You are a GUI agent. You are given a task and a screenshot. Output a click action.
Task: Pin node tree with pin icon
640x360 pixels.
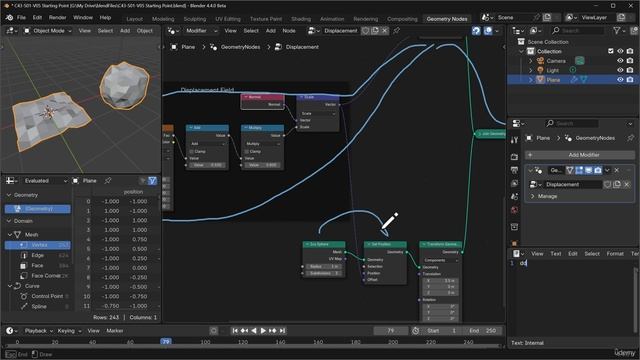pos(396,31)
